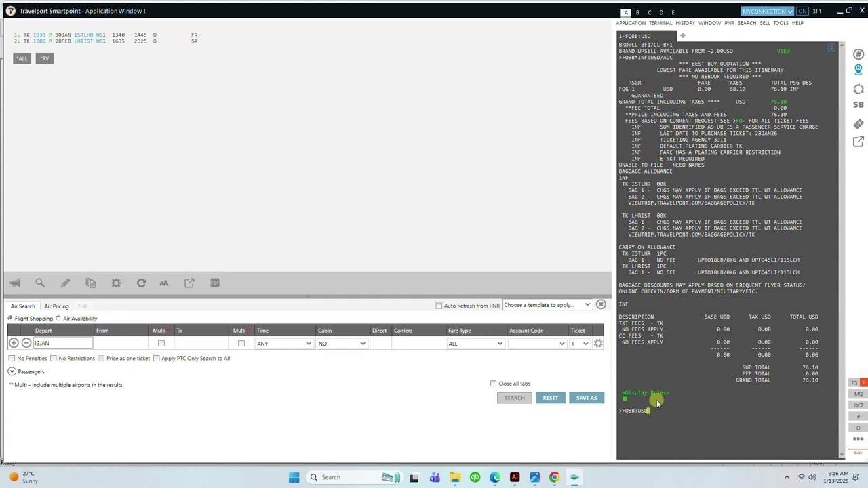This screenshot has height=488, width=868.
Task: Open the gear settings icon in gray toolbar
Action: coord(116,283)
